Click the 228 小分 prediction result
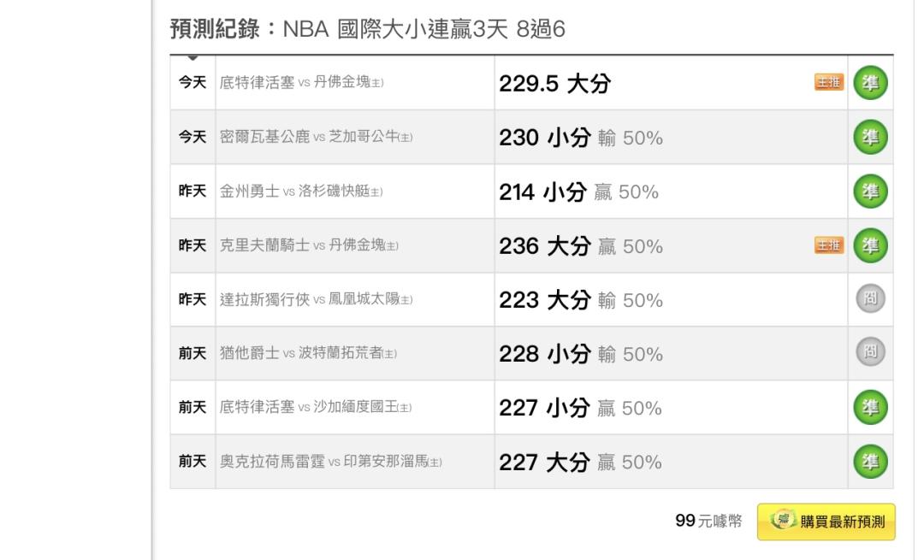Screen dimensions: 924x560 click(581, 353)
